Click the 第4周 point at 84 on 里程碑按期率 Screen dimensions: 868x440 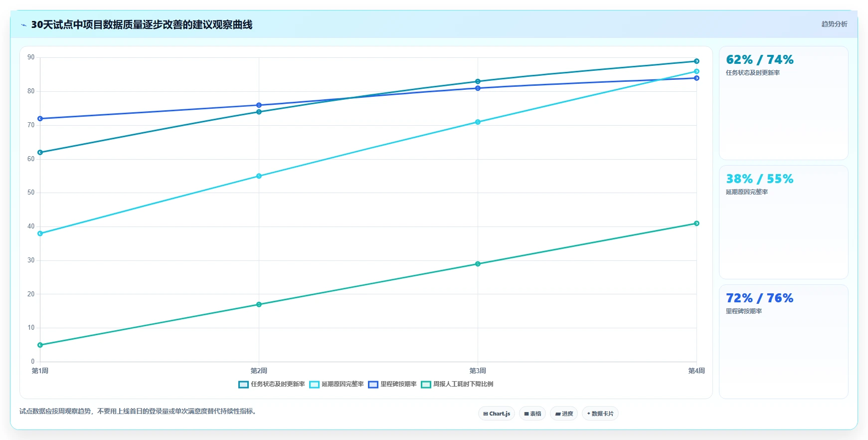pos(696,78)
